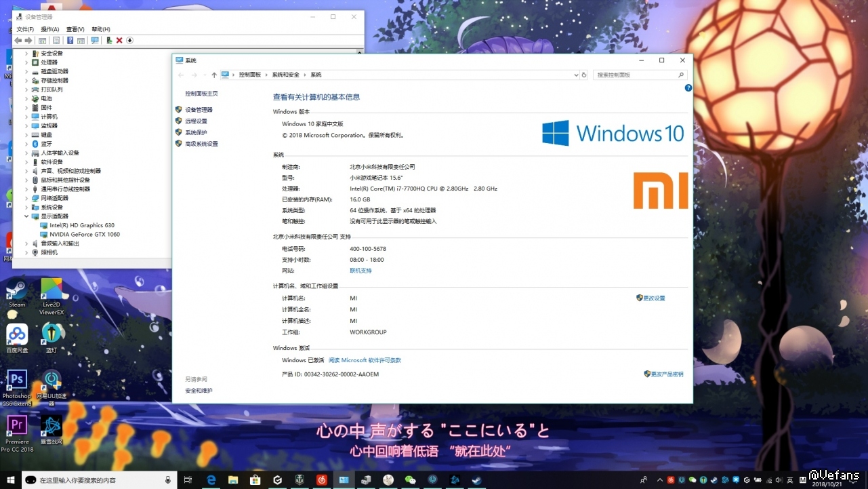
Task: Read the Microsoft 软件许可条款 link
Action: tap(365, 360)
